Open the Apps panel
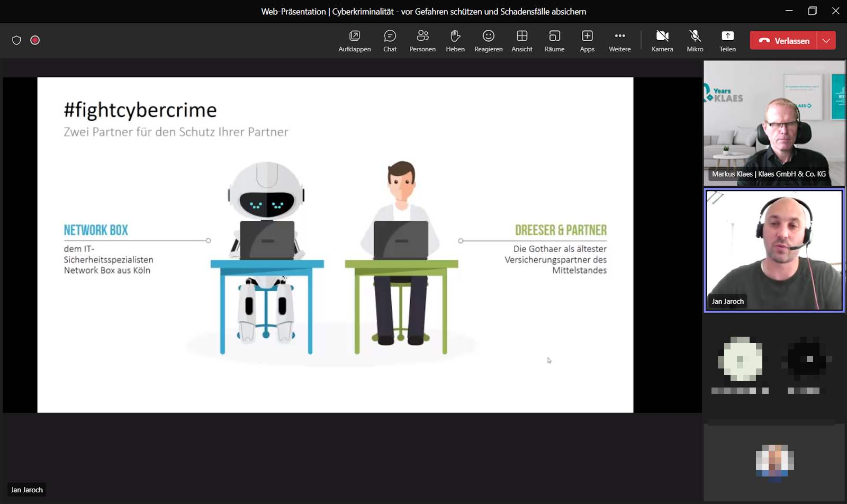Image resolution: width=847 pixels, height=504 pixels. click(587, 41)
